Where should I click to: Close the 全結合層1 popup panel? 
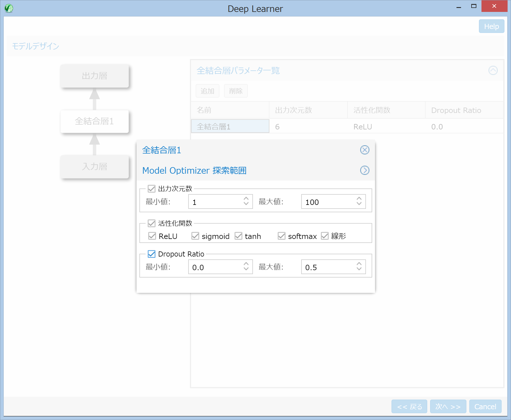pos(365,150)
